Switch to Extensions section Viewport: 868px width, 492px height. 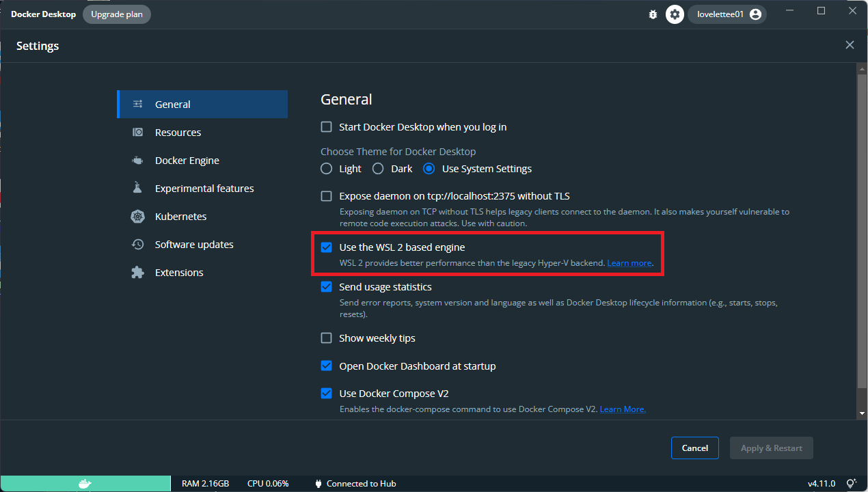[202, 273]
